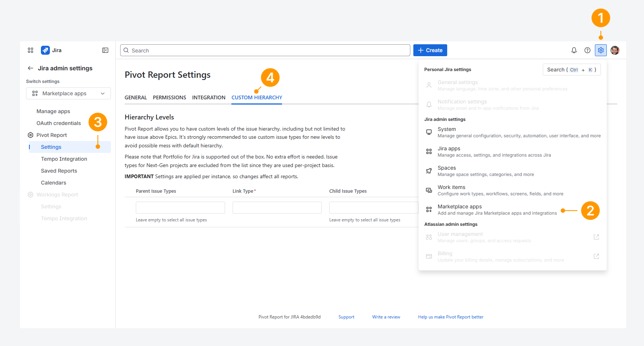This screenshot has width=644, height=346.
Task: Open User management external link icon
Action: pos(596,237)
